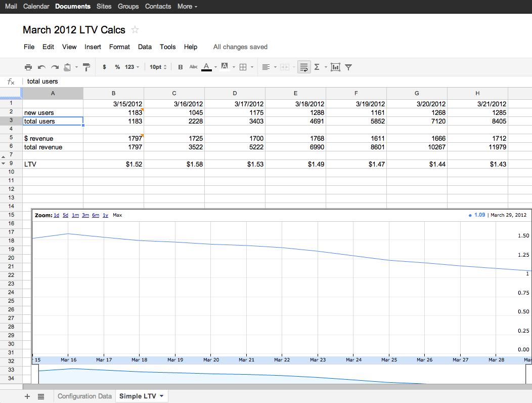This screenshot has width=532, height=403.
Task: Open the all sheets list icon
Action: coord(41,396)
